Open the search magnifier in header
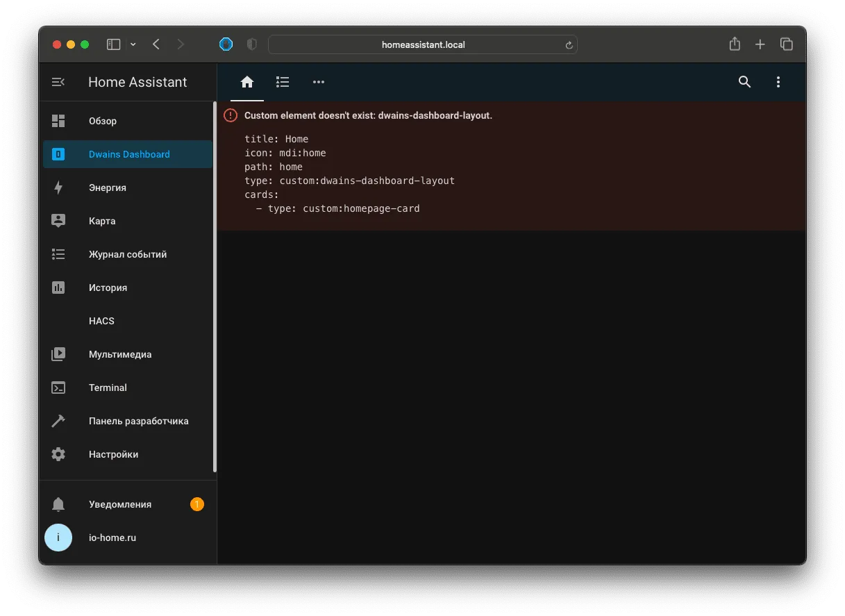 (744, 82)
